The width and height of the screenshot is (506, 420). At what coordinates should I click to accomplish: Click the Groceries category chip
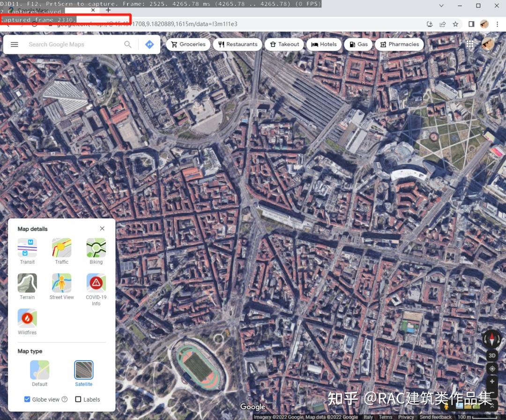(x=188, y=44)
